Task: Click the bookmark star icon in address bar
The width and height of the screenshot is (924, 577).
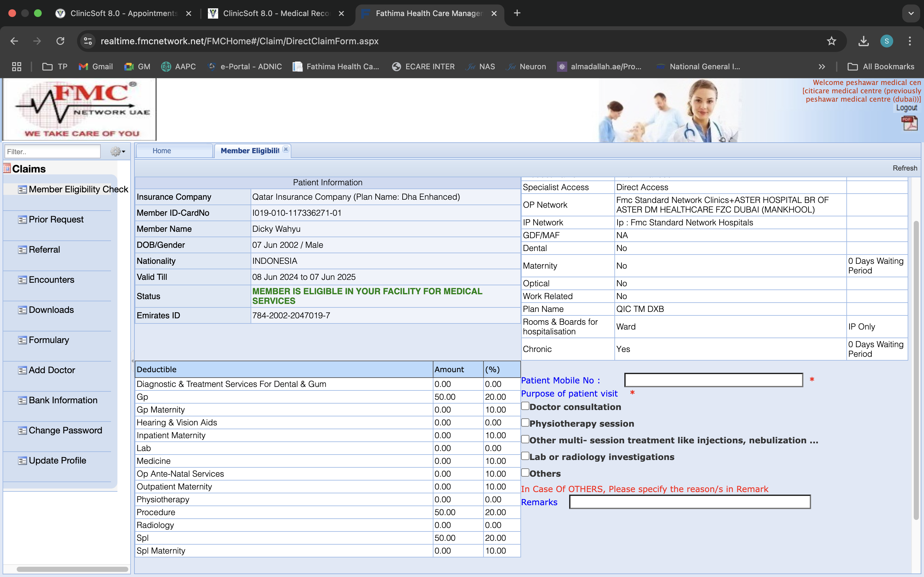Action: click(831, 41)
